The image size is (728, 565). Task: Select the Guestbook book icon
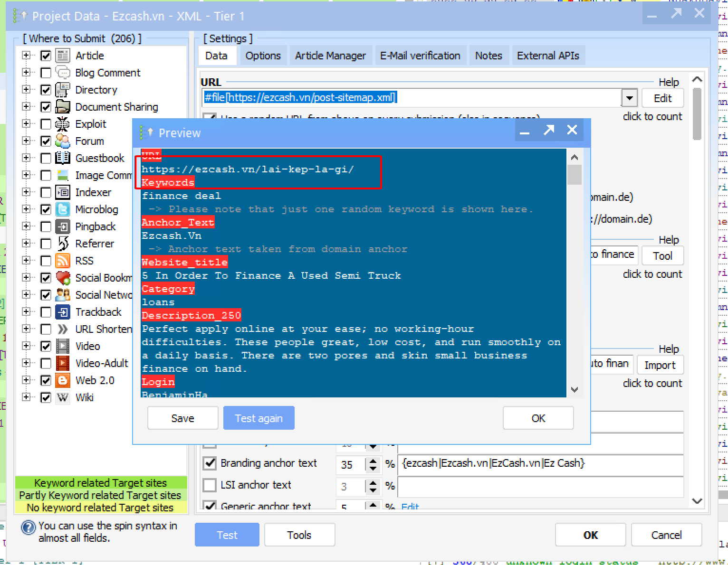point(63,158)
